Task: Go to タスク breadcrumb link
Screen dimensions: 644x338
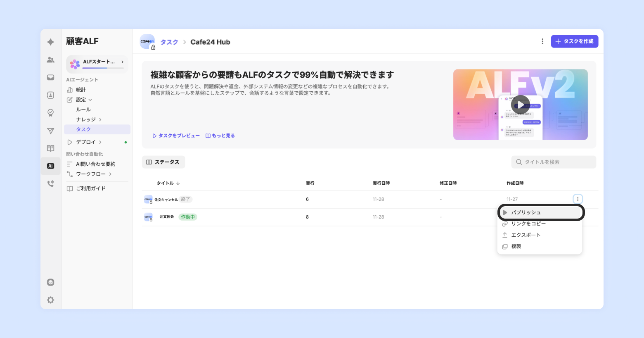Action: pos(169,42)
